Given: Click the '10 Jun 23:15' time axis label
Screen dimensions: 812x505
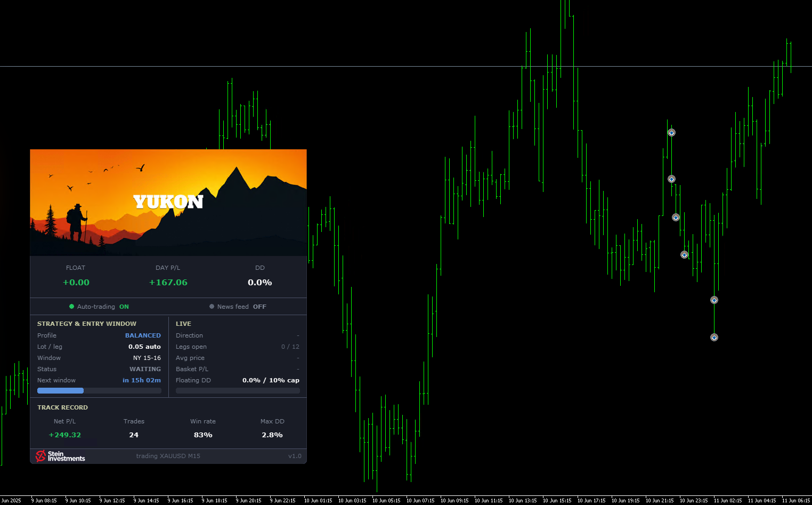Looking at the screenshot, I should 694,501.
